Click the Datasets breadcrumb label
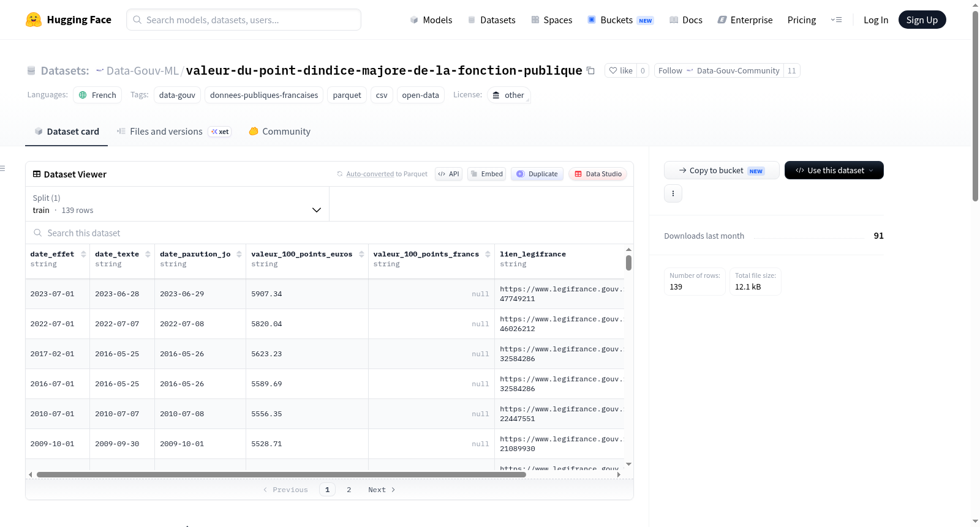The image size is (980, 527). pyautogui.click(x=65, y=70)
